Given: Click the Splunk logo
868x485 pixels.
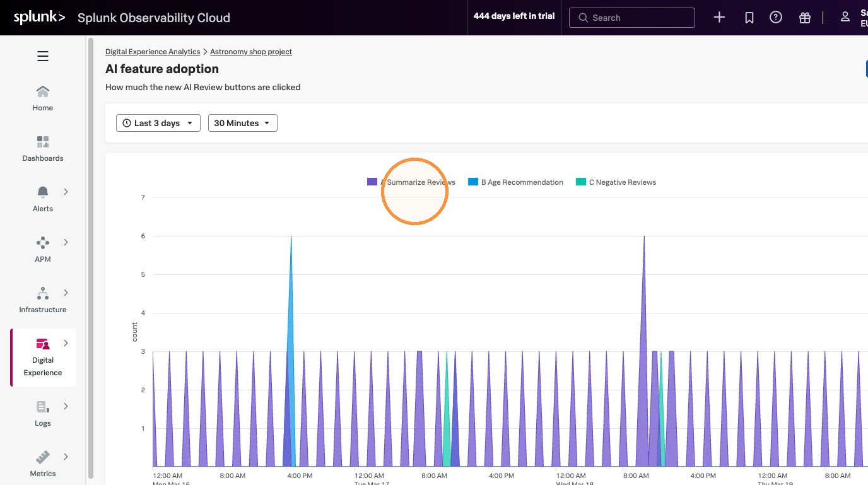Looking at the screenshot, I should point(39,18).
